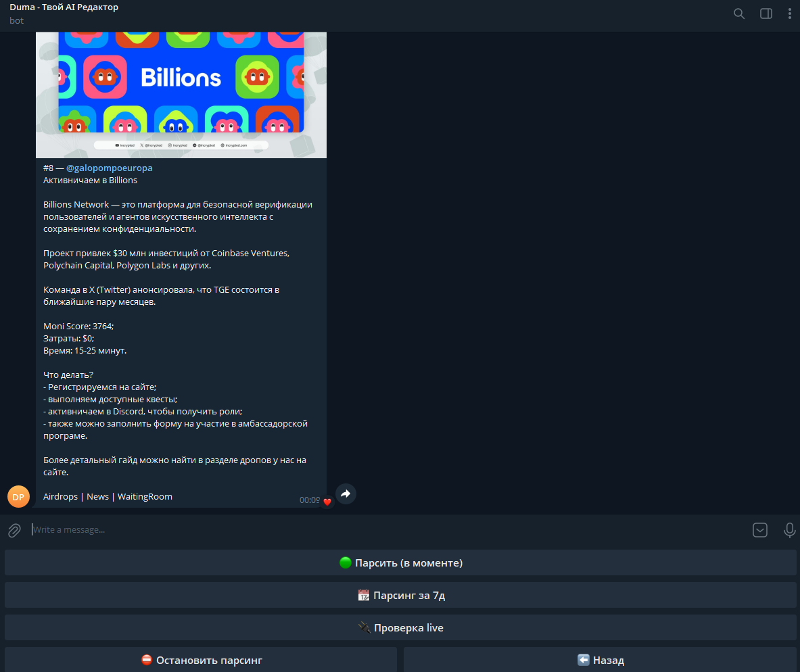The width and height of the screenshot is (800, 672).
Task: Click the green dot icon on Парсить button
Action: coord(345,562)
